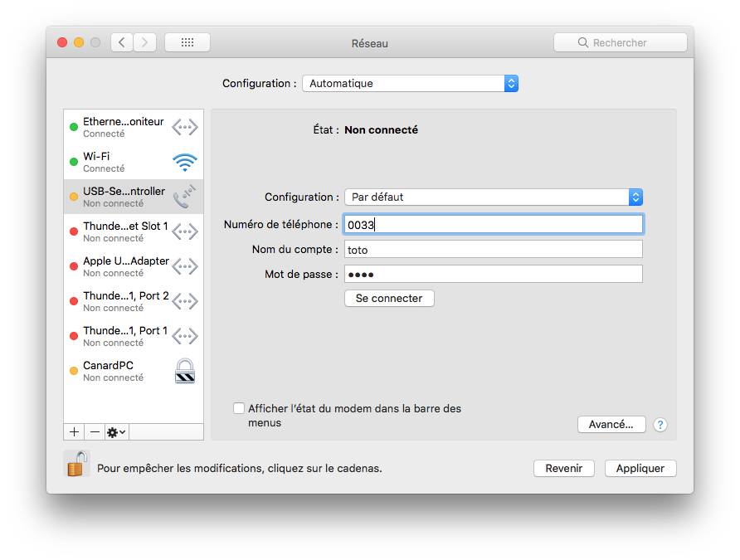Select the Ethernet service row
740x560 pixels.
134,127
